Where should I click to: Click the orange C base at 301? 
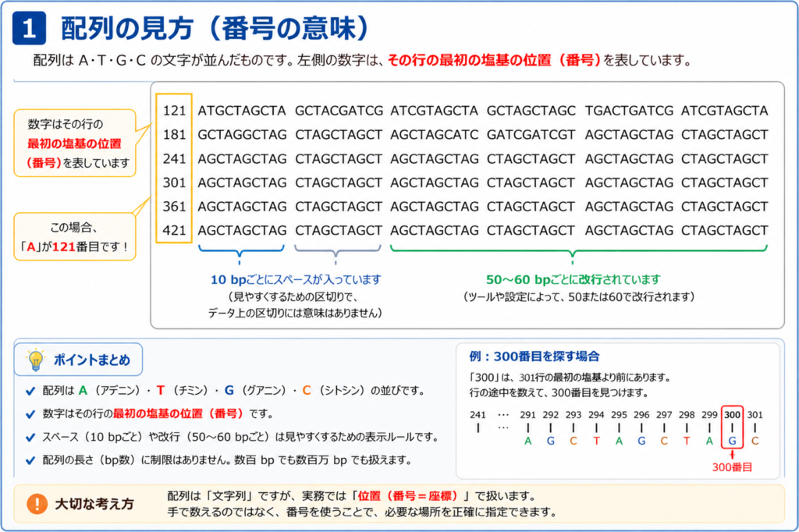coord(755,441)
